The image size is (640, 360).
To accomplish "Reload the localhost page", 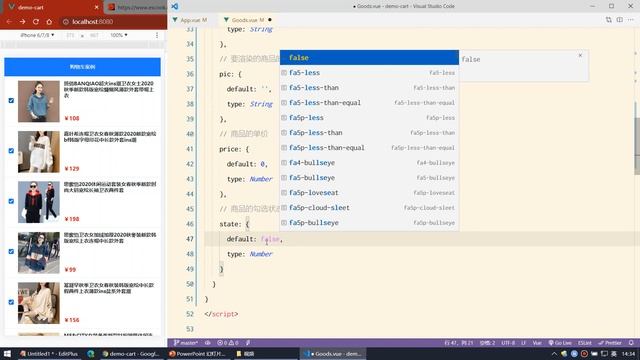I will coord(36,22).
